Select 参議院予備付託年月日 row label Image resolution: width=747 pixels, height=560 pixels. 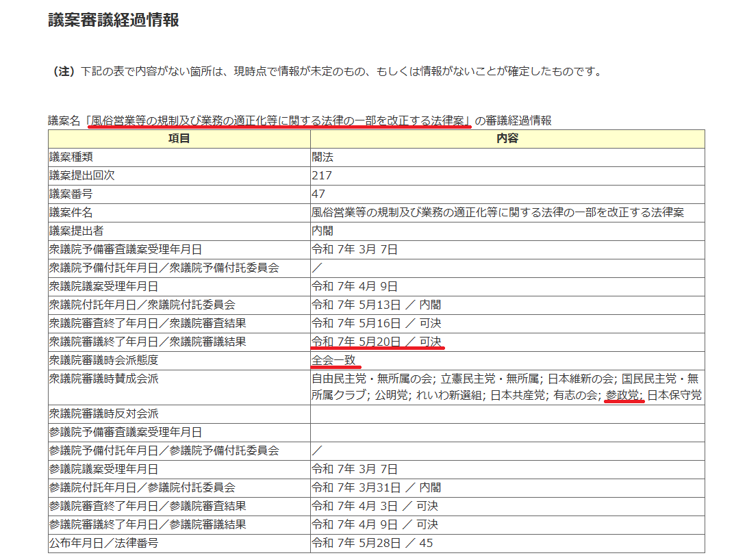(x=164, y=451)
